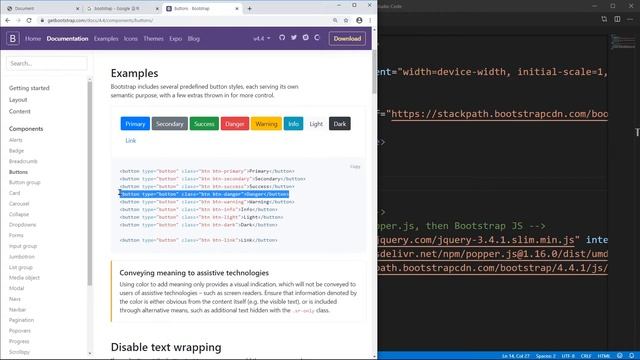The height and width of the screenshot is (360, 640).
Task: Bookmark this page with star icon
Action: pyautogui.click(x=346, y=20)
